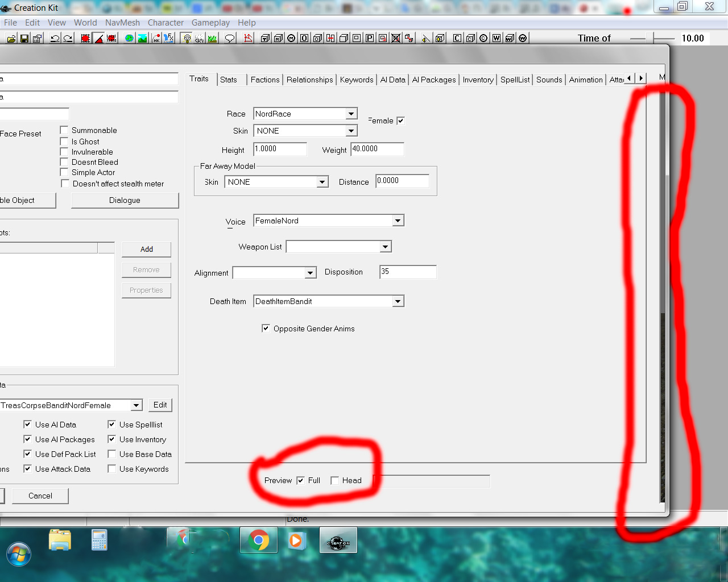Open Windows Media Player from taskbar
This screenshot has width=728, height=582.
pyautogui.click(x=296, y=540)
